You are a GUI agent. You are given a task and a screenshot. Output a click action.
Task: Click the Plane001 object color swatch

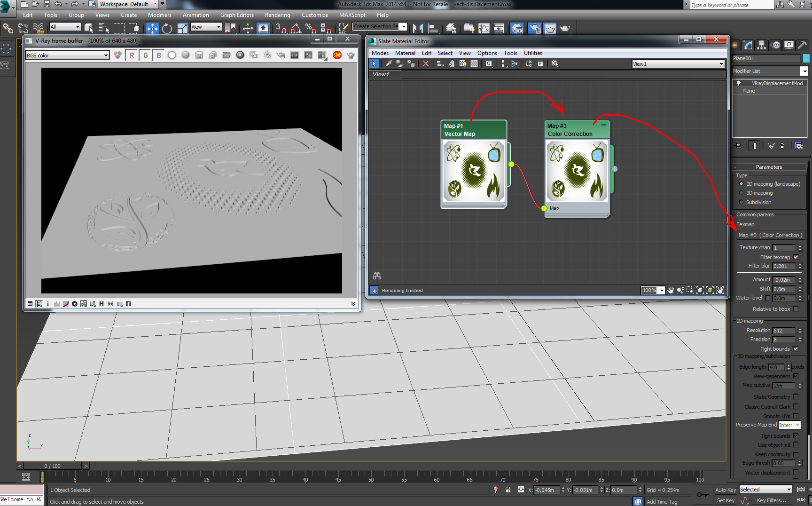[806, 58]
